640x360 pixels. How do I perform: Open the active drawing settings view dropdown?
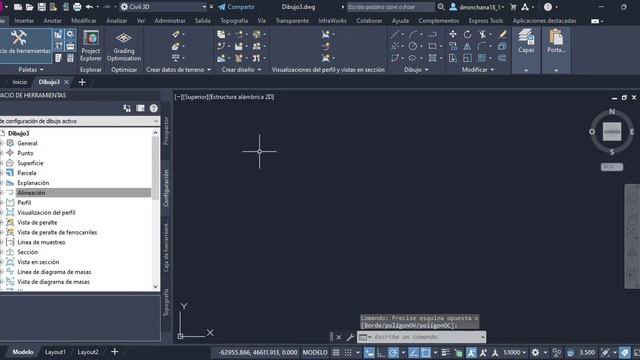click(x=79, y=121)
